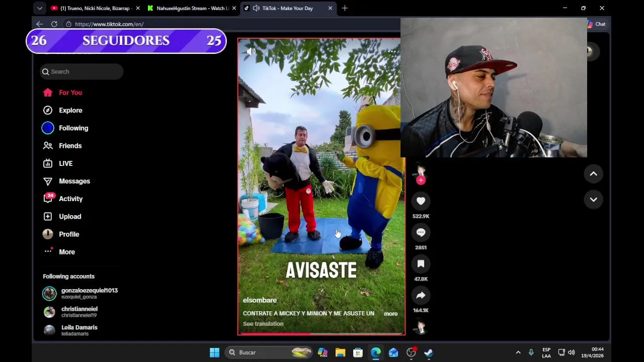The height and width of the screenshot is (362, 644).
Task: Open the volume control in tray
Action: tap(571, 352)
